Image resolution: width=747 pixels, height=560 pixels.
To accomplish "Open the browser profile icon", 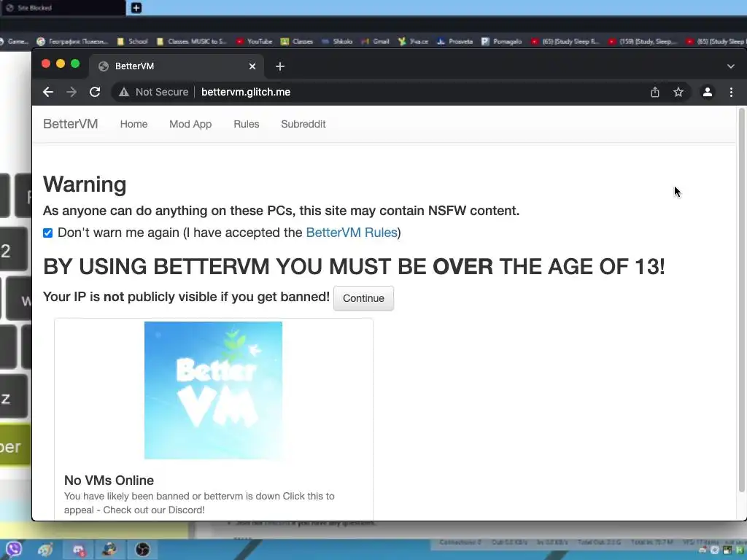I will [x=708, y=92].
